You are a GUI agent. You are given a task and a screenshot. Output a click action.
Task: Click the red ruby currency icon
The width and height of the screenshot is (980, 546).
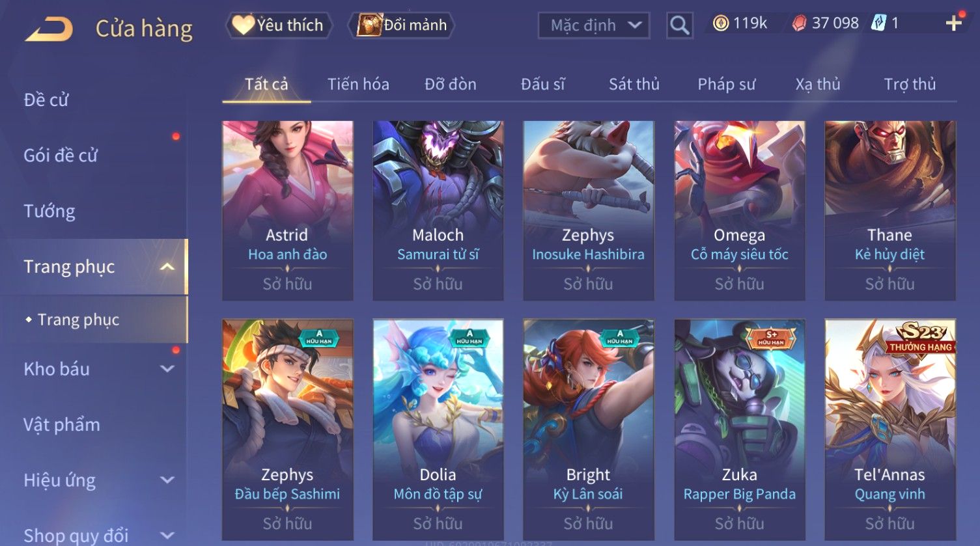pyautogui.click(x=799, y=24)
